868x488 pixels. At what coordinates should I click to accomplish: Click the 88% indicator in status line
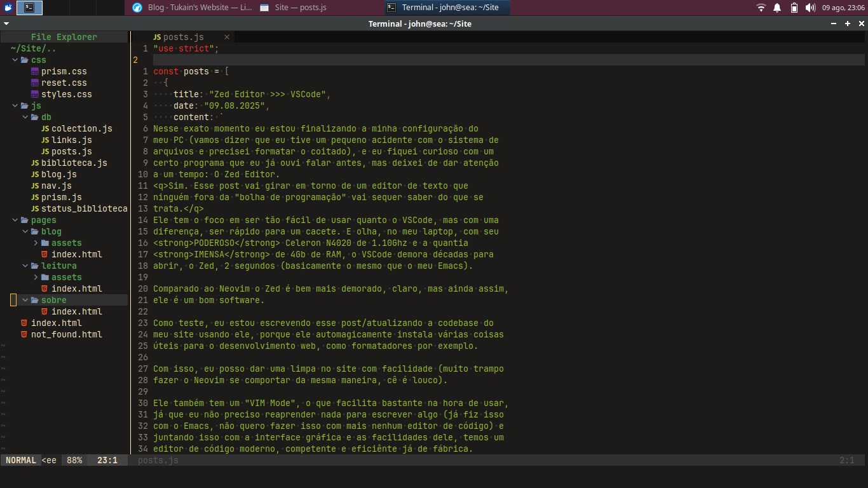[x=74, y=460]
